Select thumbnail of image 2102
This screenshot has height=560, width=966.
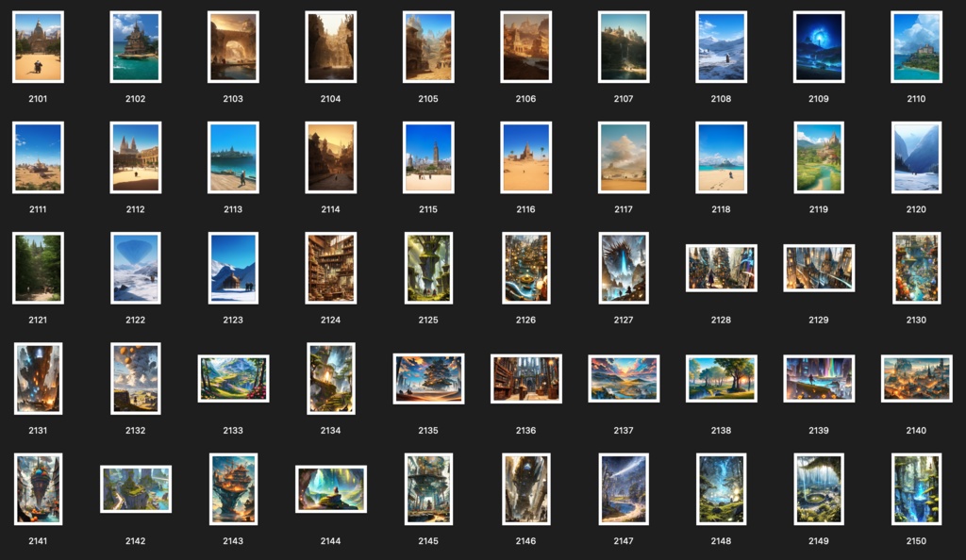pos(136,47)
